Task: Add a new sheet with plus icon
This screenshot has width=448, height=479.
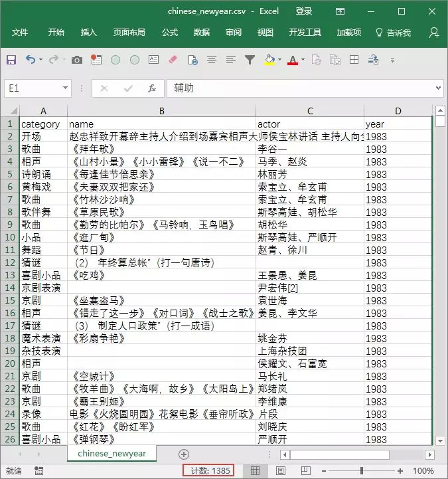Action: pos(184,454)
